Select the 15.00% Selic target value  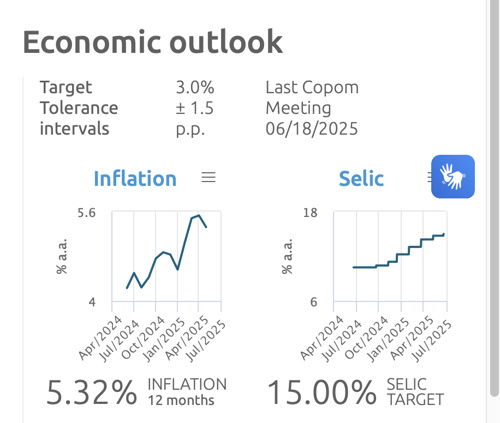pyautogui.click(x=322, y=393)
